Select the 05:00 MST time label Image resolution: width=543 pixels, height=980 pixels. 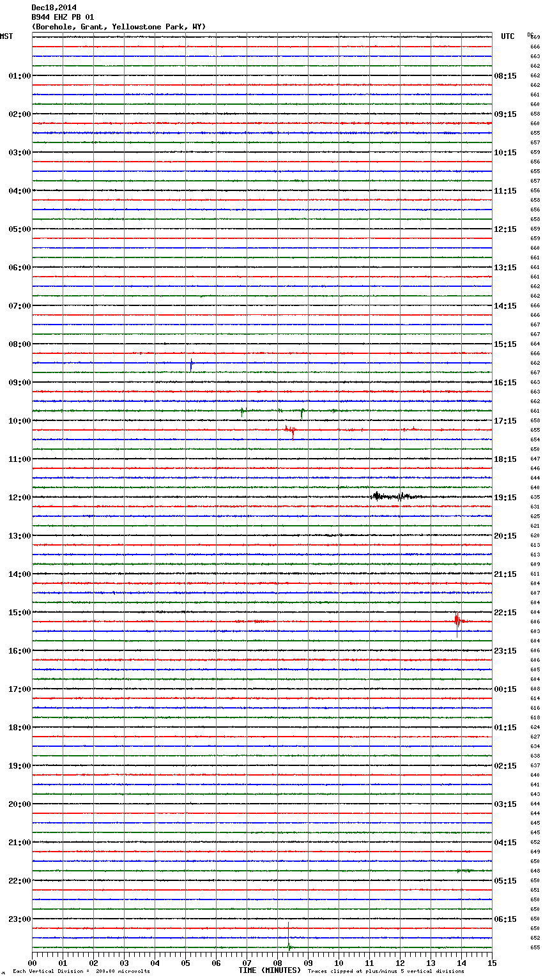19,229
